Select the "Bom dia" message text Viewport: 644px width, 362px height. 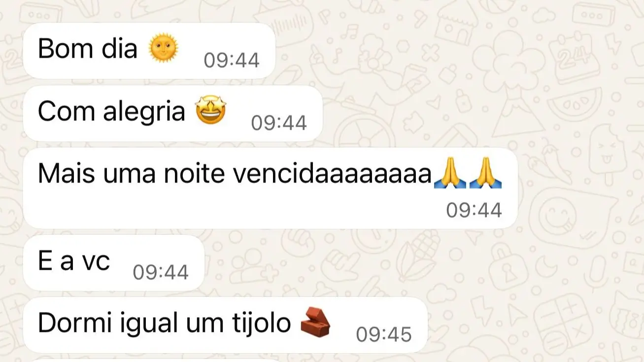[88, 49]
